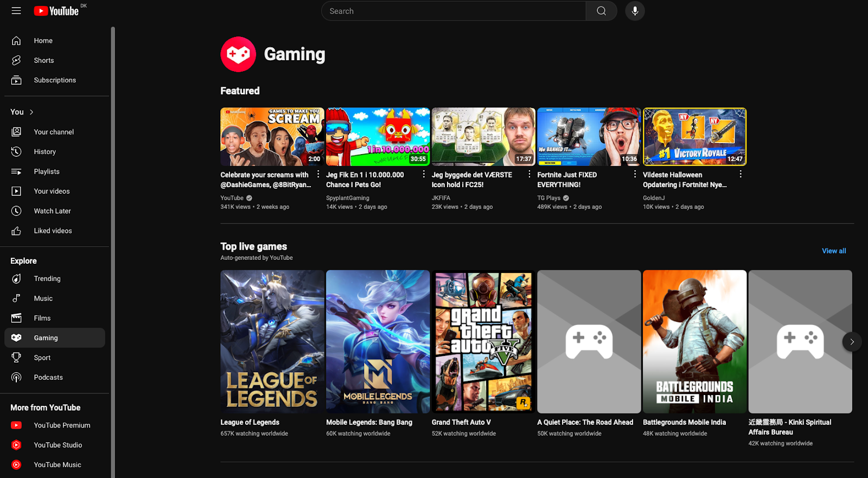Open Grand Theft Auto V title link
Viewport: 868px width, 478px height.
coord(461,422)
